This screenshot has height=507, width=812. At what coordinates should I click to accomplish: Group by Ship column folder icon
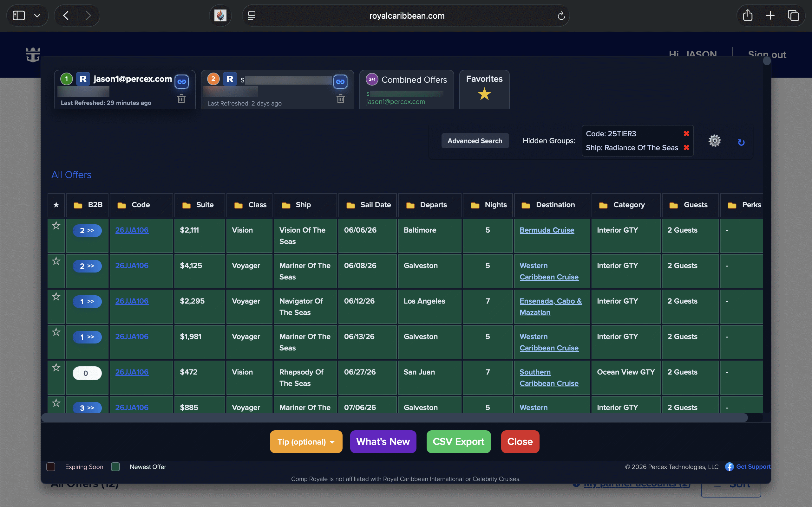286,205
